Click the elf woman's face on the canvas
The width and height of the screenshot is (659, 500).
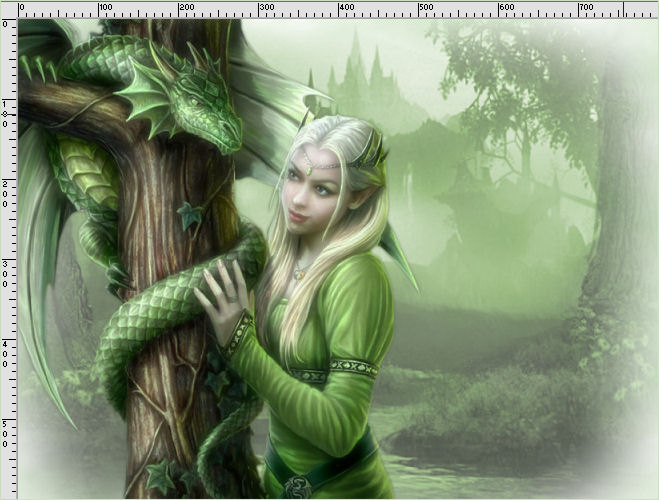pyautogui.click(x=312, y=191)
